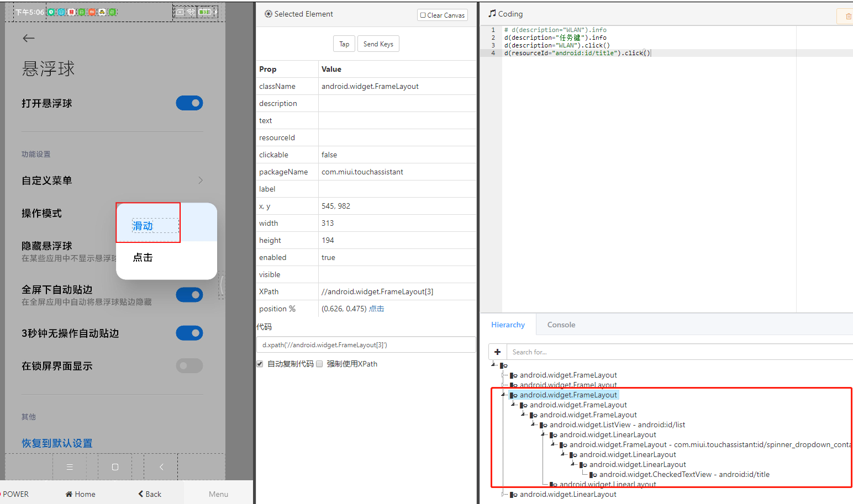Click the delete script trash icon
The height and width of the screenshot is (504, 853).
click(847, 16)
